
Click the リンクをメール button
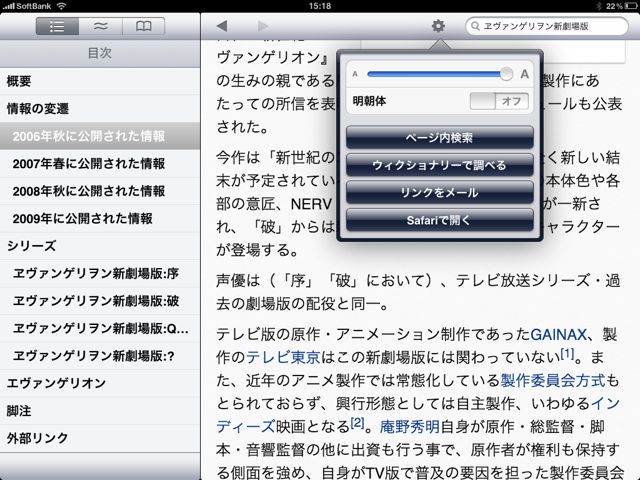coord(440,192)
